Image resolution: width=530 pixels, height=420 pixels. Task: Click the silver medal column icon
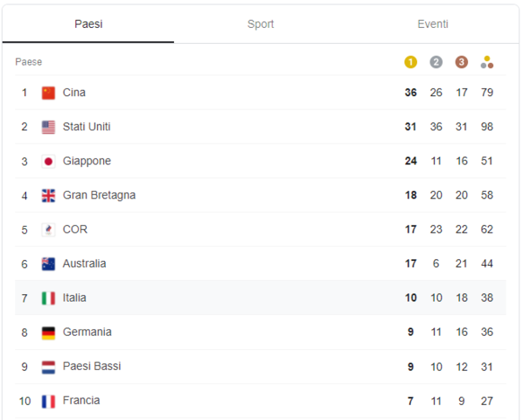coord(436,62)
